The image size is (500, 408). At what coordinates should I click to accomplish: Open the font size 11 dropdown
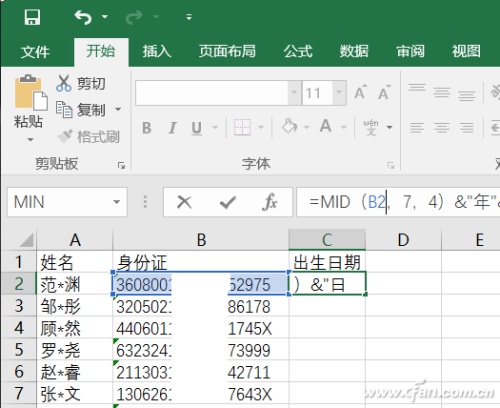pos(339,93)
